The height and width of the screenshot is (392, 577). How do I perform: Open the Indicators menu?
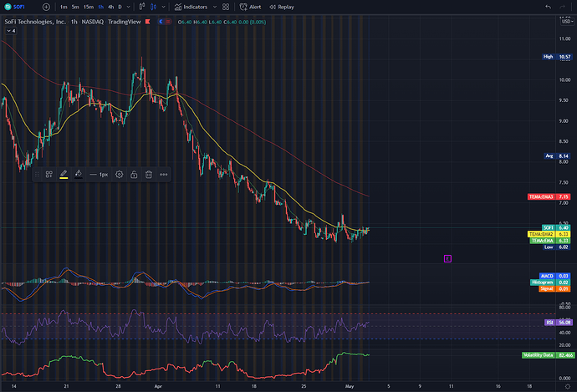pyautogui.click(x=191, y=7)
